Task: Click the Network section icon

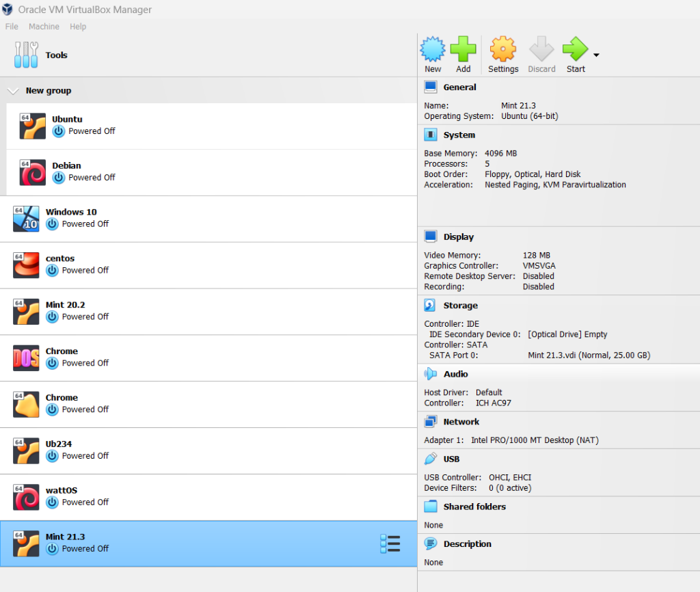Action: pos(431,422)
